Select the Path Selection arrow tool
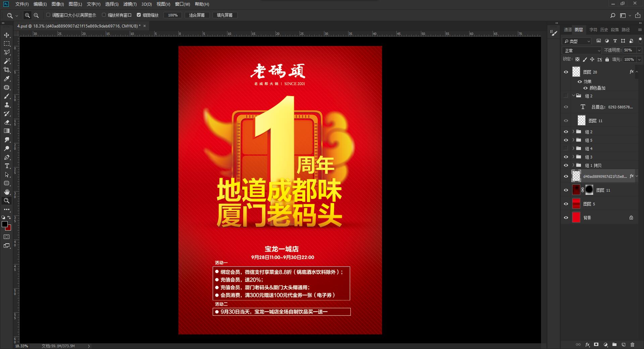Image resolution: width=644 pixels, height=349 pixels. (7, 174)
